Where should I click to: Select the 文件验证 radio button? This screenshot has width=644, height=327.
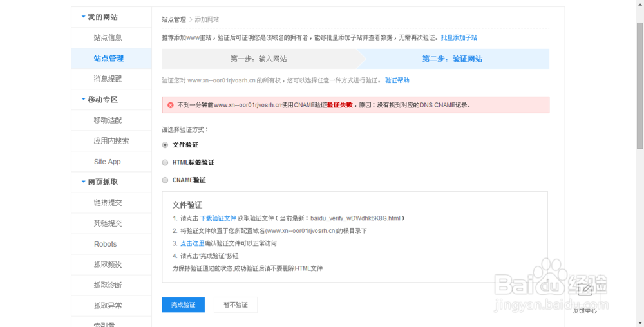[x=165, y=145]
